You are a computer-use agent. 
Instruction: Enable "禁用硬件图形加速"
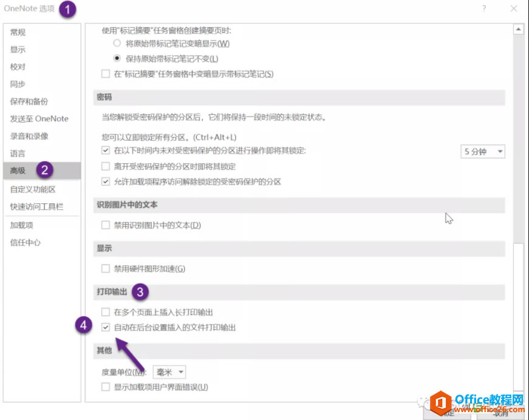pyautogui.click(x=106, y=268)
